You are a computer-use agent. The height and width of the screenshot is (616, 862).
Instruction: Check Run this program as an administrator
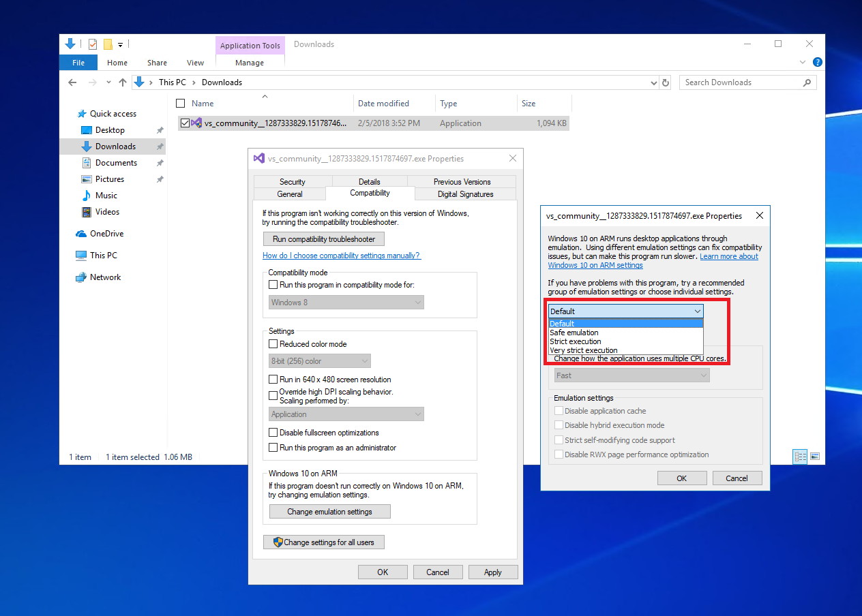[273, 448]
